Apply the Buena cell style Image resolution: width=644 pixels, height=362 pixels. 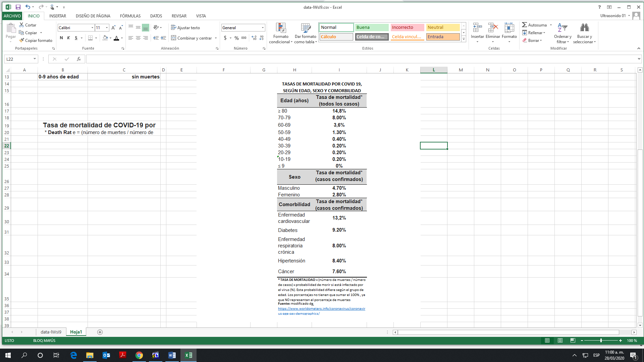pyautogui.click(x=372, y=27)
